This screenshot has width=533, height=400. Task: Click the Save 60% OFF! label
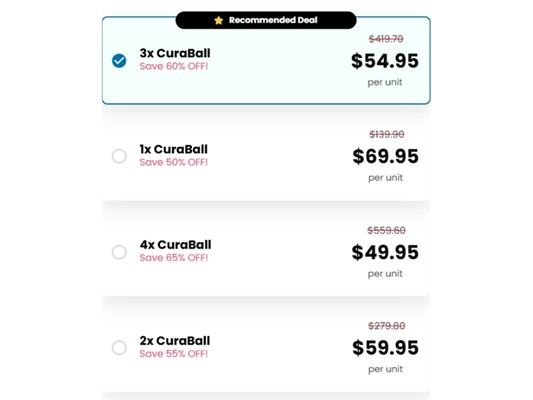point(174,66)
